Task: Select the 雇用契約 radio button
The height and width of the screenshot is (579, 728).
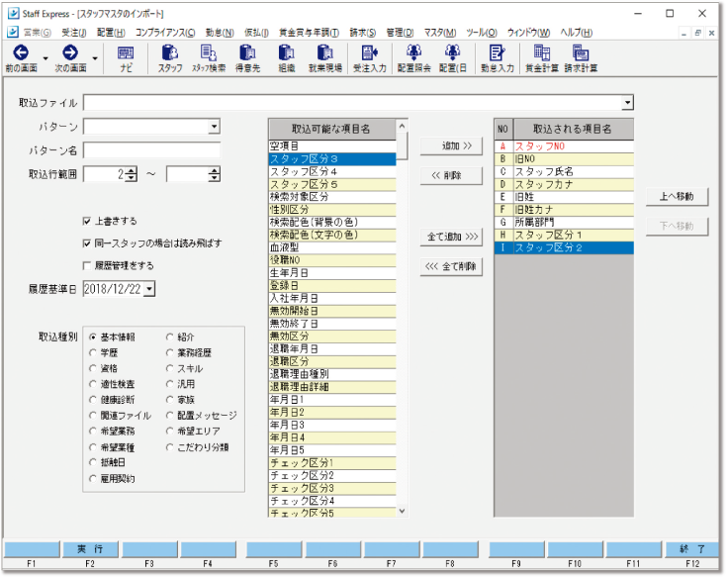Action: pyautogui.click(x=93, y=479)
